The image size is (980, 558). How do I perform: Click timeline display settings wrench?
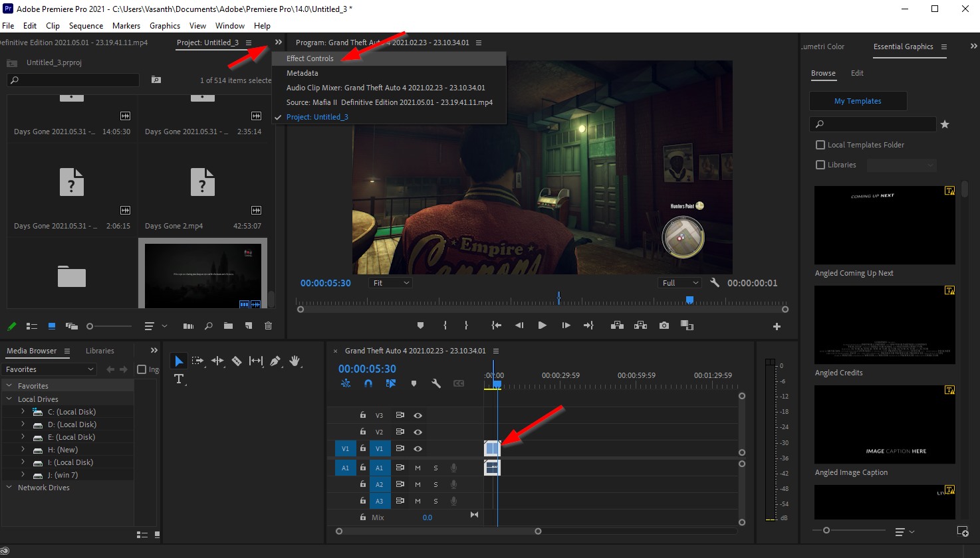coord(436,383)
